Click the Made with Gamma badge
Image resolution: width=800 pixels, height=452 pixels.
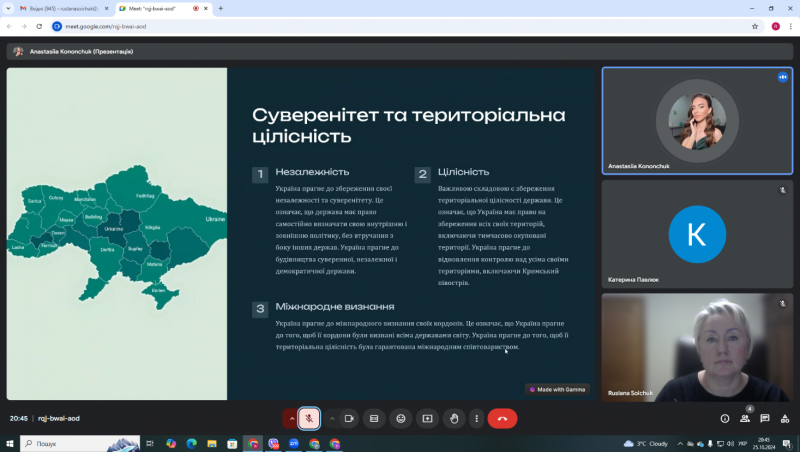pos(557,389)
